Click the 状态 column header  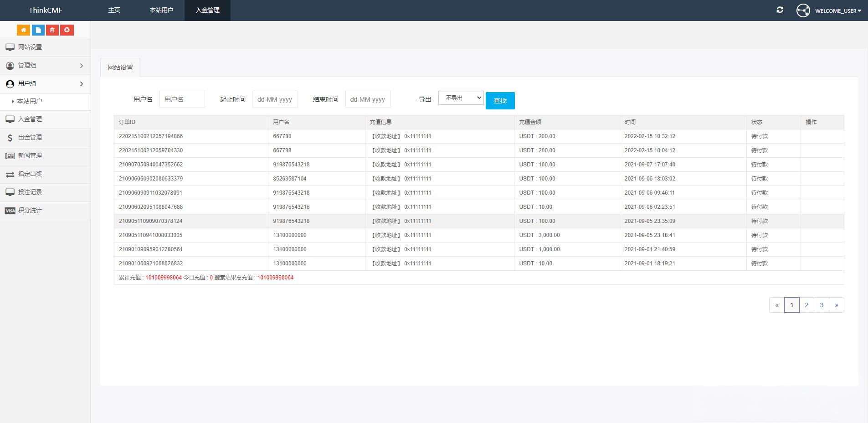pos(757,122)
